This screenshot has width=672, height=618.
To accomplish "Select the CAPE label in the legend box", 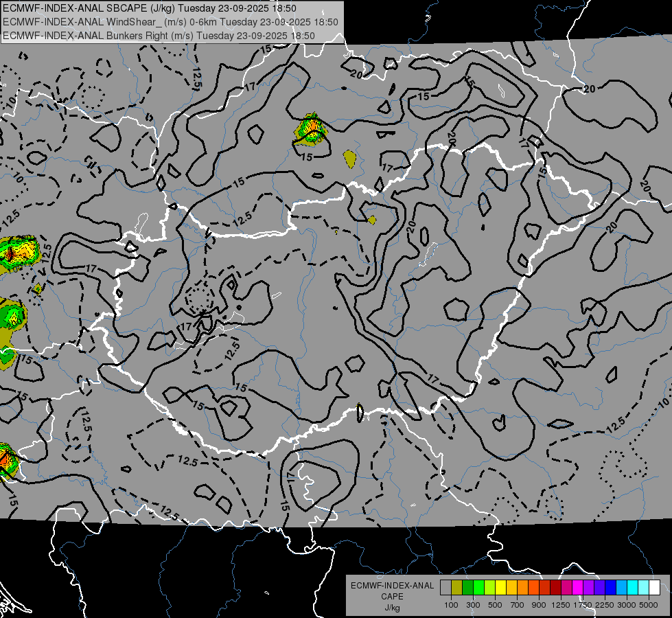I will 392,597.
